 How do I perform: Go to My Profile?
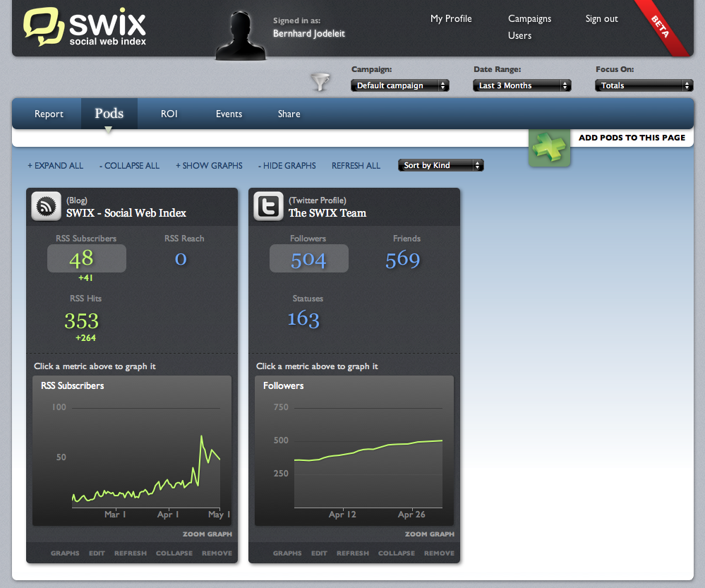tap(451, 19)
